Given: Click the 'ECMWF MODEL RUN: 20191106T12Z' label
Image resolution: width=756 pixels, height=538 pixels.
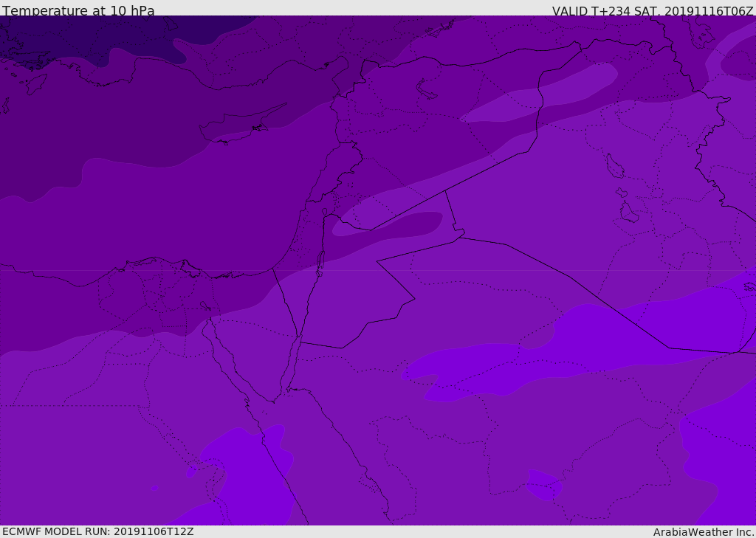Looking at the screenshot, I should point(98,531).
